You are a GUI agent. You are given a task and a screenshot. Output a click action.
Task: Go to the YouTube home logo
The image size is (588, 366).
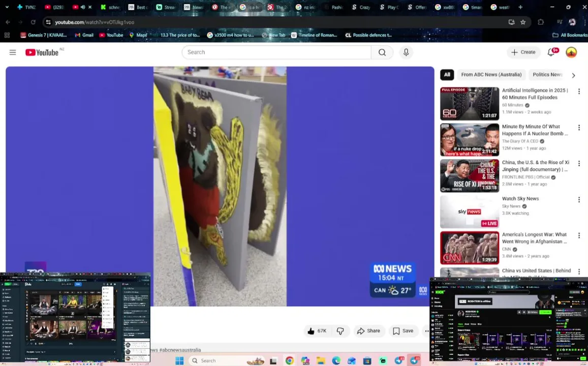pyautogui.click(x=42, y=52)
